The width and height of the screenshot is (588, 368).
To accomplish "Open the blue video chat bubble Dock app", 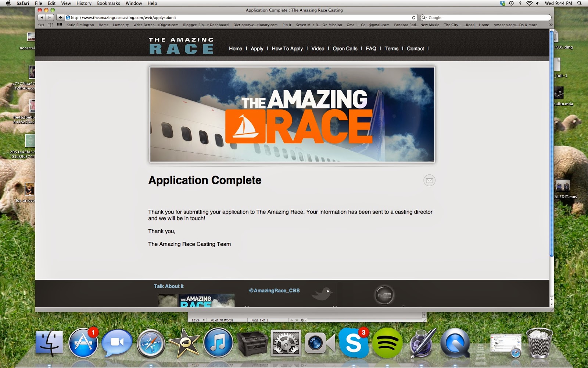I will [x=117, y=343].
